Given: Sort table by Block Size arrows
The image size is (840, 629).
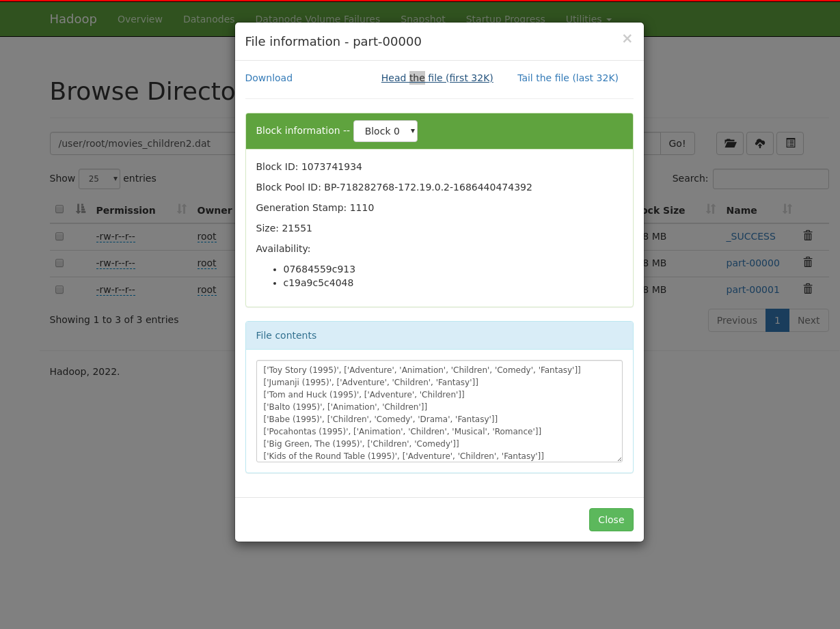Looking at the screenshot, I should (711, 209).
